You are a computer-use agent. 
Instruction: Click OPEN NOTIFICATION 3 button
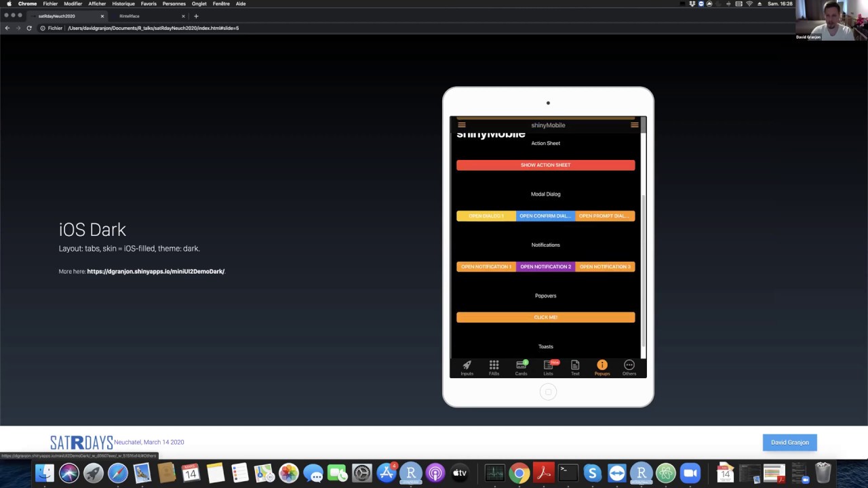coord(605,266)
